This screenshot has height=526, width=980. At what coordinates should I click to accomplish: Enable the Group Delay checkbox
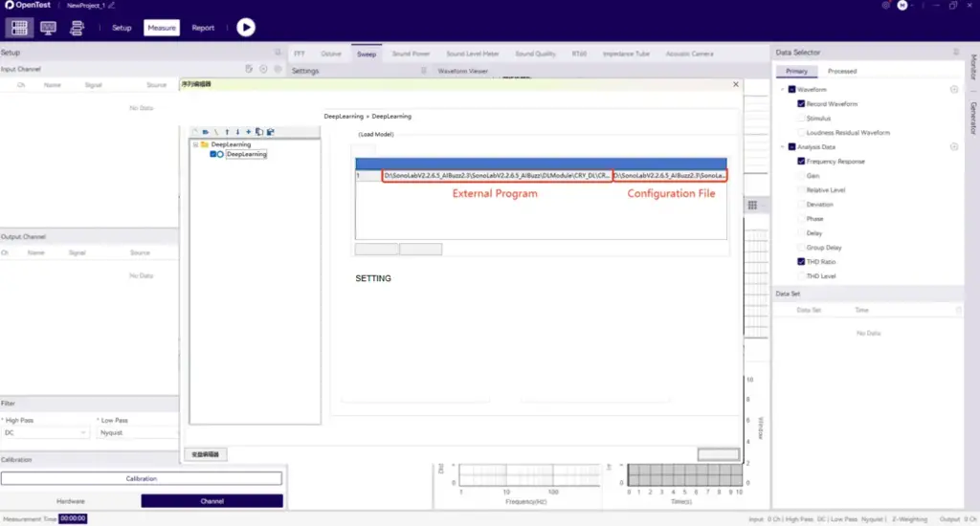801,247
